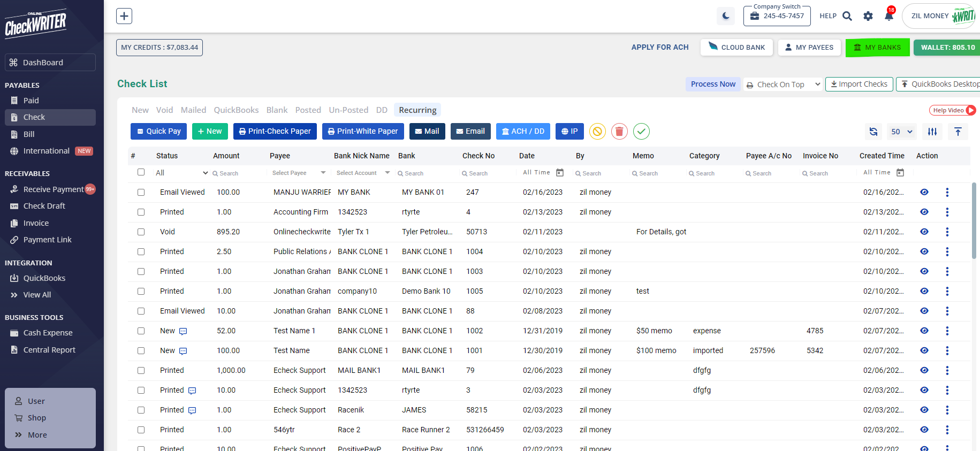Open three-dot menu for MANJU WARRIER row
Viewport: 980px width, 451px height.
click(947, 192)
